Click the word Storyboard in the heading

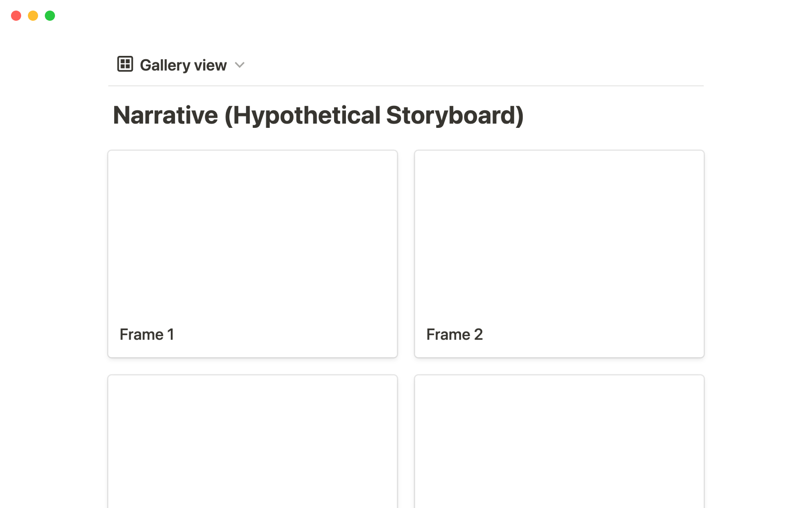452,115
